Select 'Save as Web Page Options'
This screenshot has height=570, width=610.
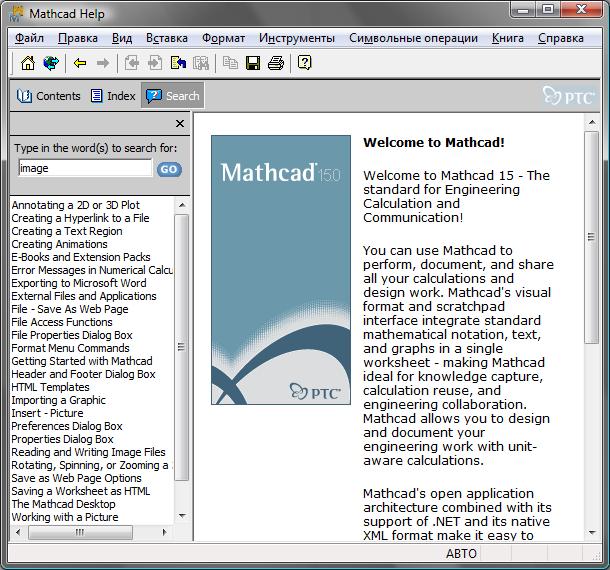pyautogui.click(x=76, y=478)
